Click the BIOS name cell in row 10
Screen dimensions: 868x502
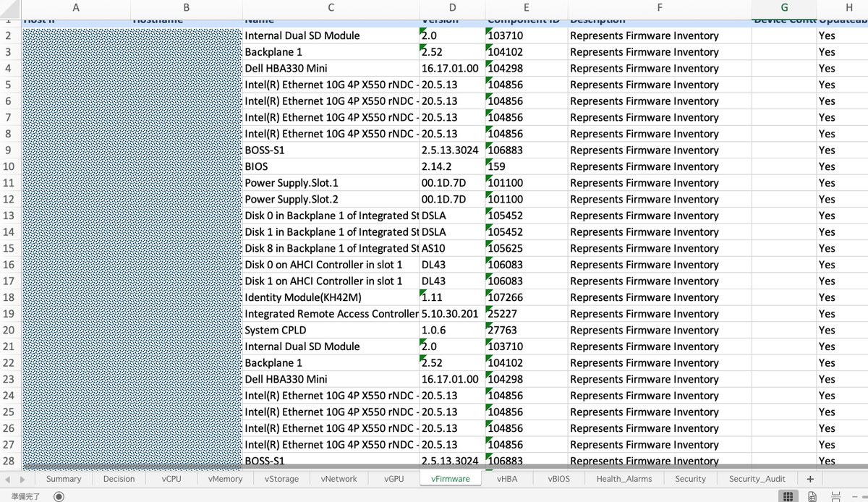pos(331,166)
